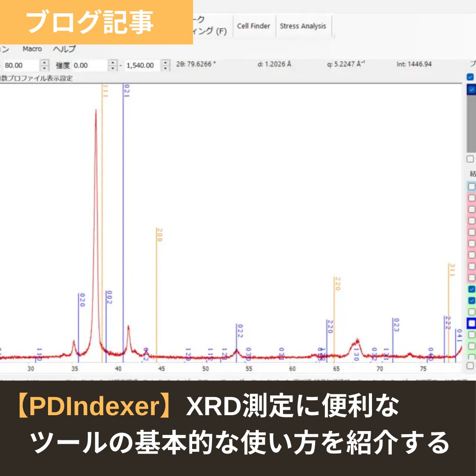Open the Macro menu
The image size is (476, 476).
tap(32, 49)
